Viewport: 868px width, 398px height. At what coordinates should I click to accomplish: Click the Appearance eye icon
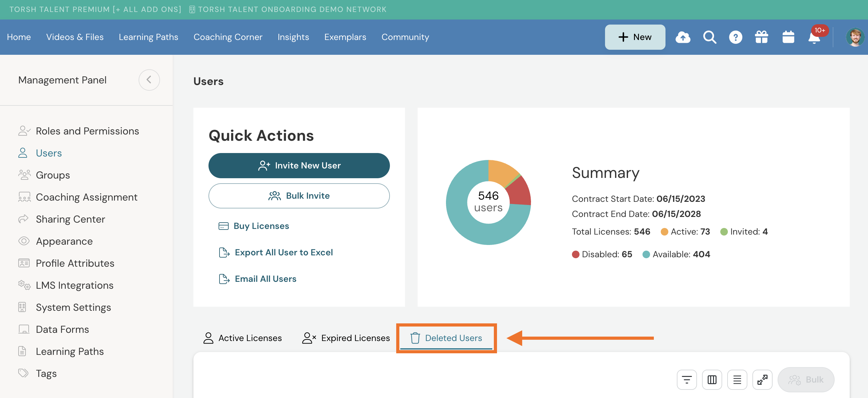coord(24,241)
